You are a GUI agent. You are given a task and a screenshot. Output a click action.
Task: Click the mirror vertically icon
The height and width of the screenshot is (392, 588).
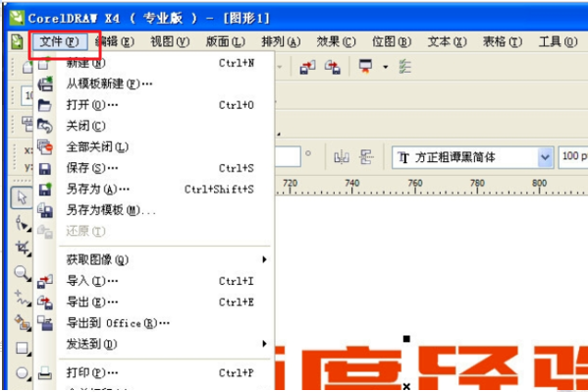click(366, 157)
